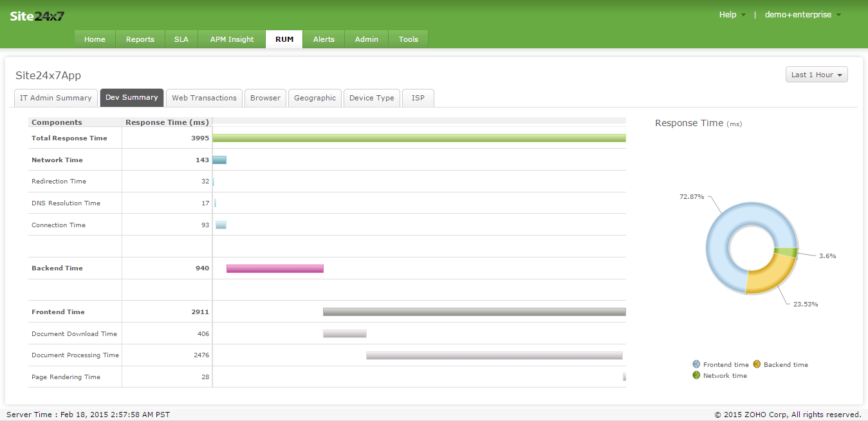868x421 pixels.
Task: Open the Device Type tab
Action: tap(372, 98)
